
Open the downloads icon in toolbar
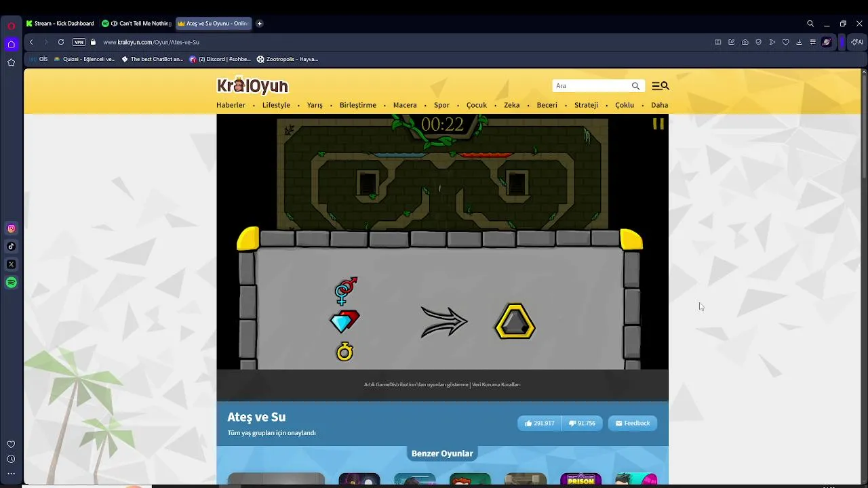[799, 42]
